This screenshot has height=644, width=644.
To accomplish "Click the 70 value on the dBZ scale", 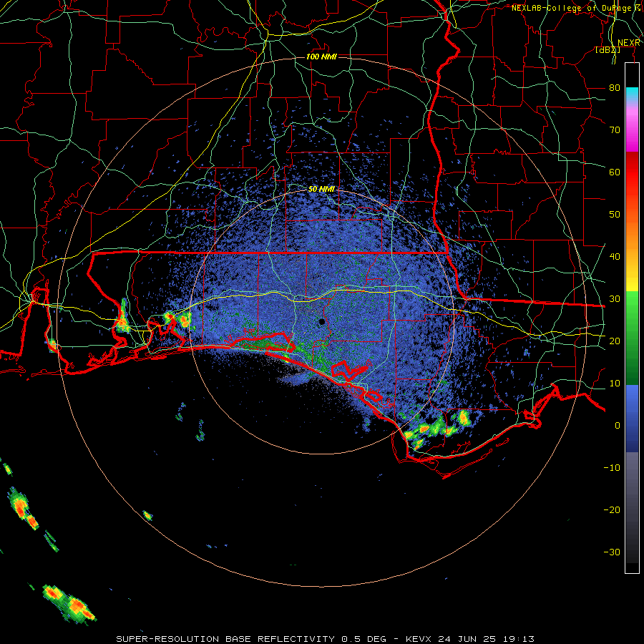I will point(615,130).
